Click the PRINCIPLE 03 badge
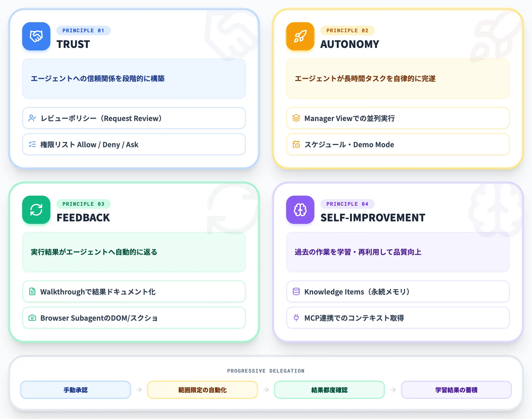The width and height of the screenshot is (532, 419). click(83, 204)
